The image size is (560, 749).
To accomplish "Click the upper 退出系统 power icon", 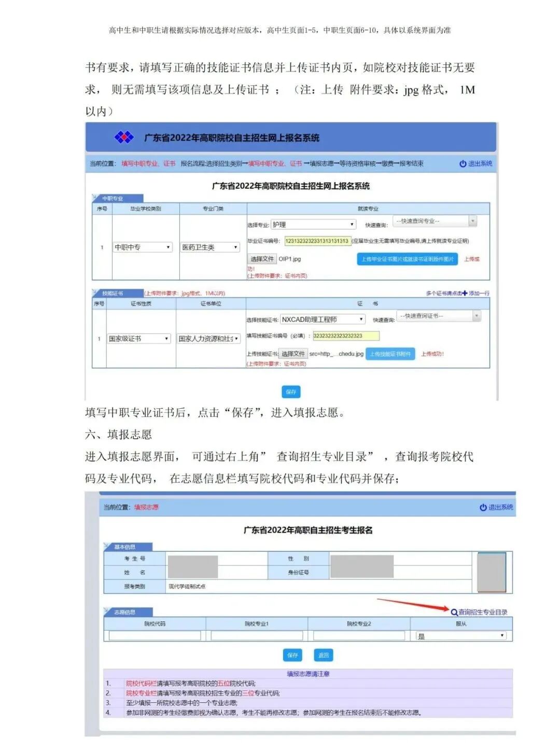I will [x=463, y=163].
